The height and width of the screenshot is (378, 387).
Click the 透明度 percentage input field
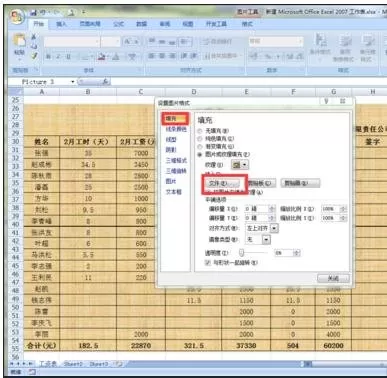coord(284,253)
